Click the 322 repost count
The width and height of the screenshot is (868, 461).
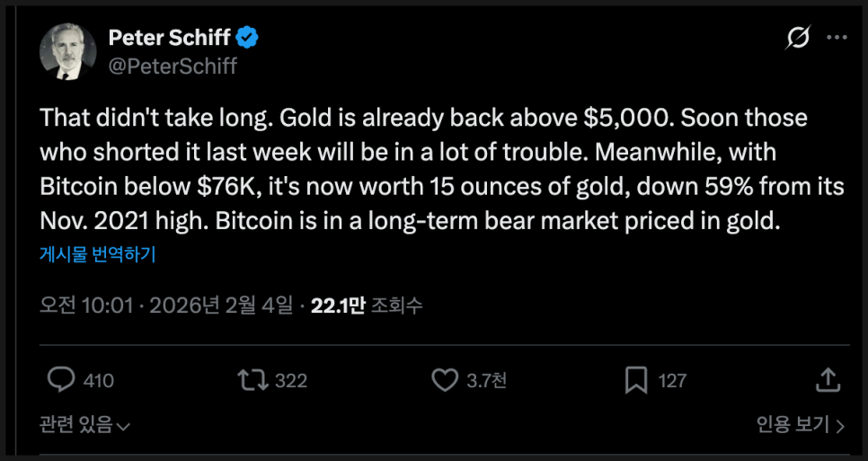[290, 381]
